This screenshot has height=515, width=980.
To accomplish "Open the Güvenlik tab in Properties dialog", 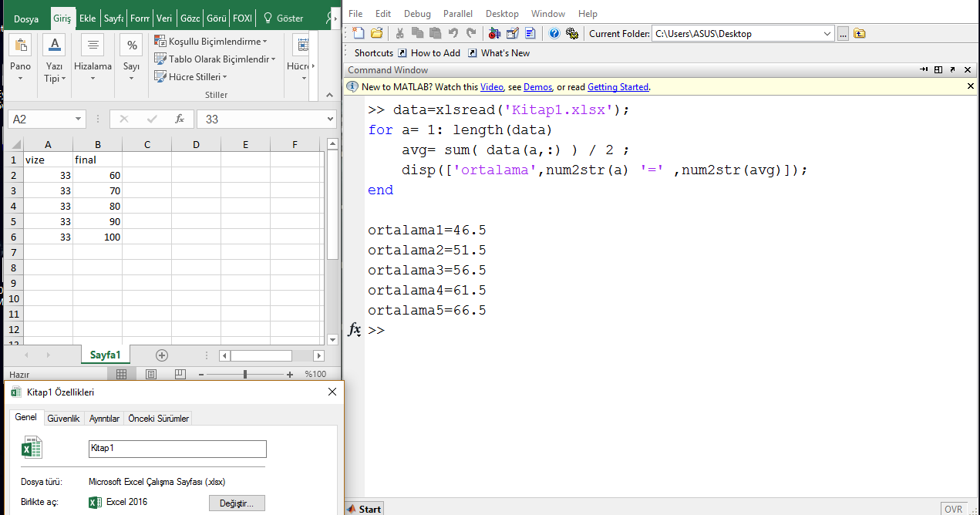I will click(x=63, y=419).
